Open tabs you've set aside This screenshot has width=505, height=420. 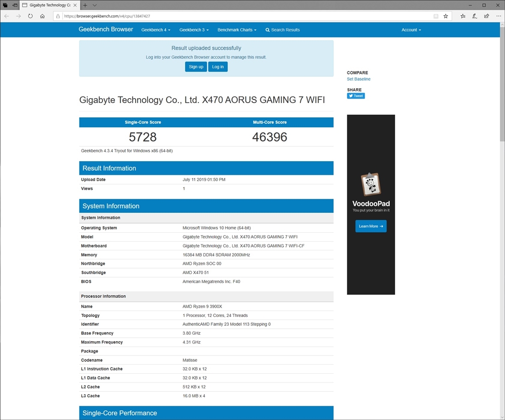coord(5,5)
